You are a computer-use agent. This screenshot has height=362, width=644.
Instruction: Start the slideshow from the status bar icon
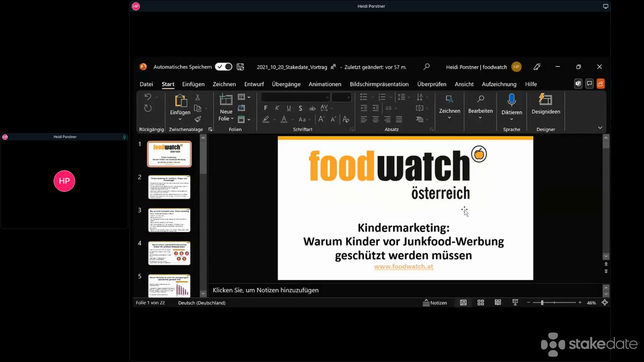tap(515, 302)
